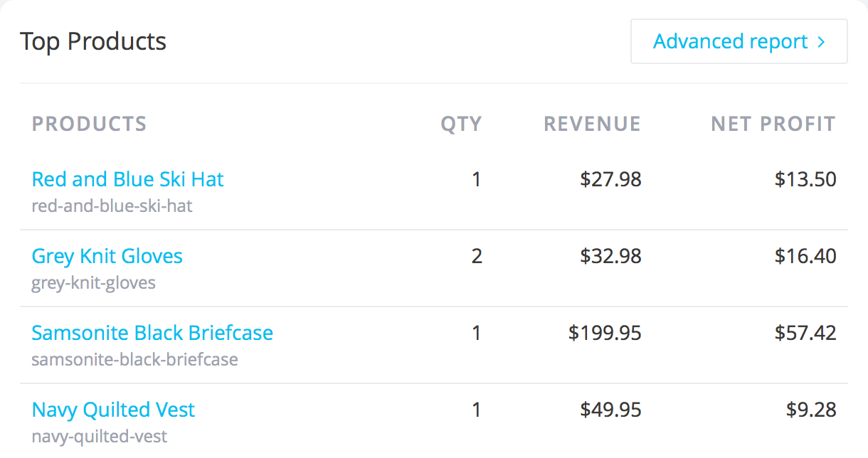Select the samsonite-black-briefcase slug text
Image resolution: width=868 pixels, height=458 pixels.
coord(135,359)
